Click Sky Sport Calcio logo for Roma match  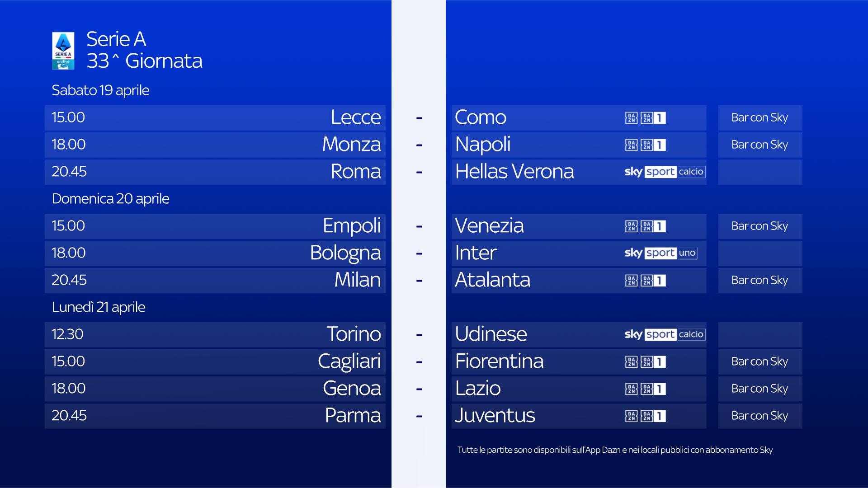[x=664, y=172]
